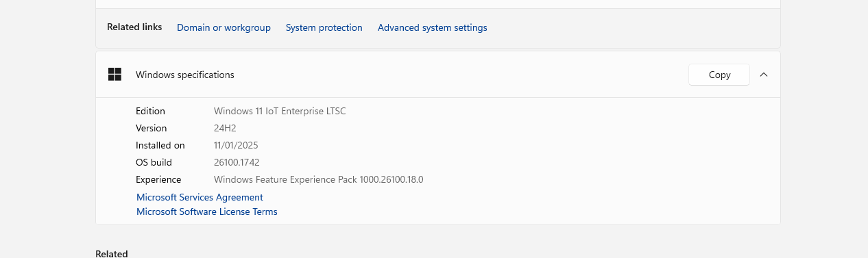Click the OS build number 26100.1742
This screenshot has width=868, height=258.
[237, 162]
